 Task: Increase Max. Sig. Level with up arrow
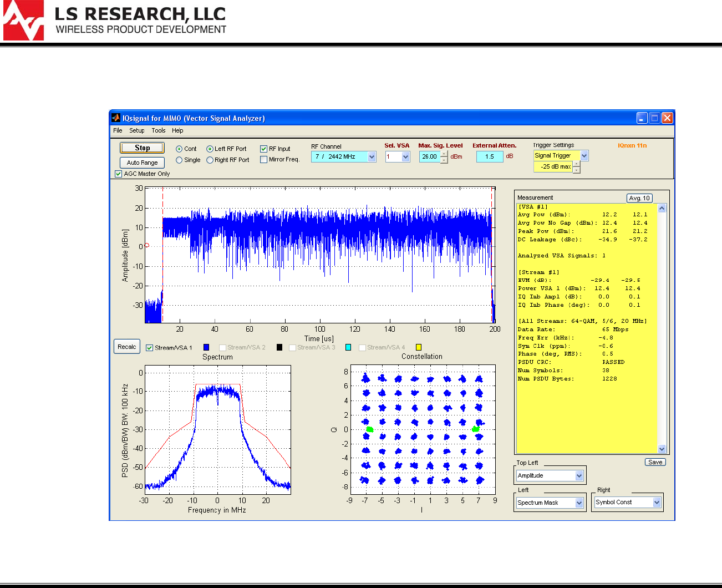444,154
